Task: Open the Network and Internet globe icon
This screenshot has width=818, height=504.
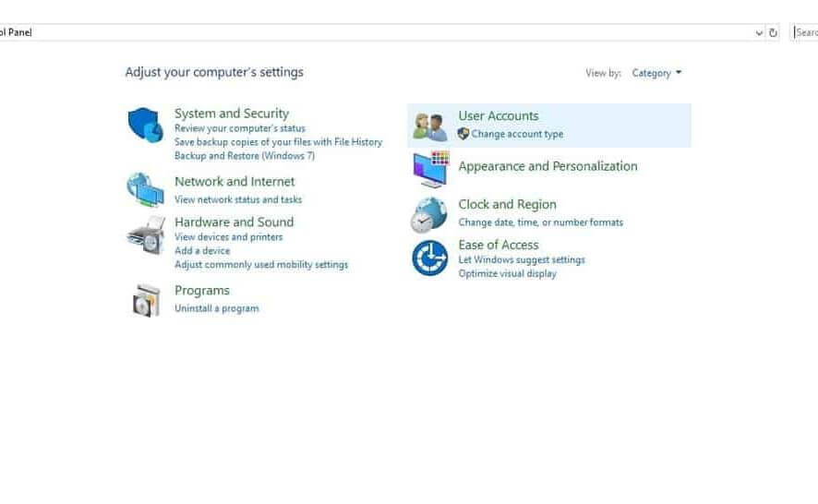Action: 146,189
